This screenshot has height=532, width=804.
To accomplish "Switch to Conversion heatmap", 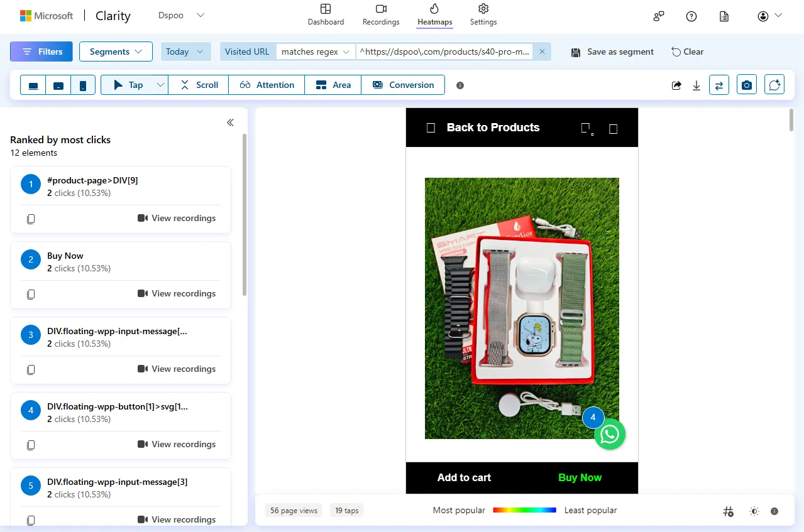I will (x=403, y=85).
